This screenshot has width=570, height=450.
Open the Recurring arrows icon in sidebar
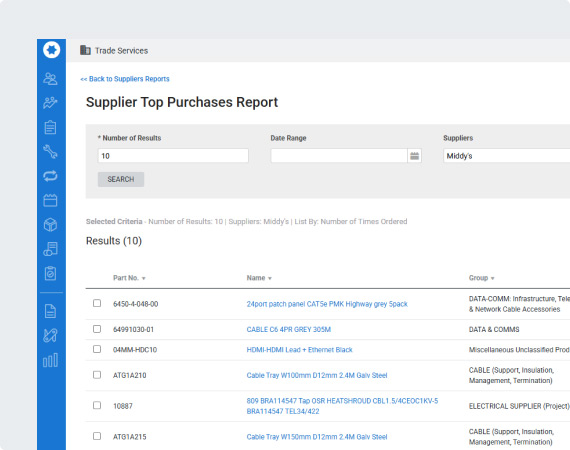(x=51, y=176)
